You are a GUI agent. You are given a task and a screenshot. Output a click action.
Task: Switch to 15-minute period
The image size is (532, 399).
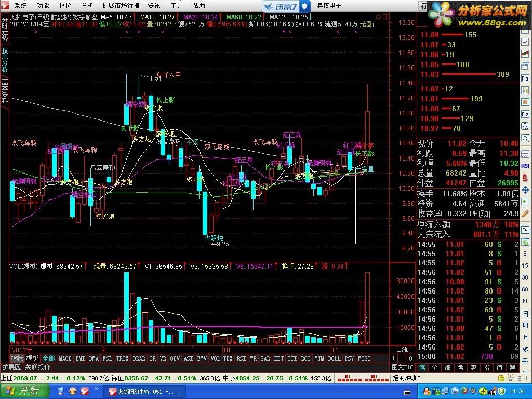pos(525,265)
